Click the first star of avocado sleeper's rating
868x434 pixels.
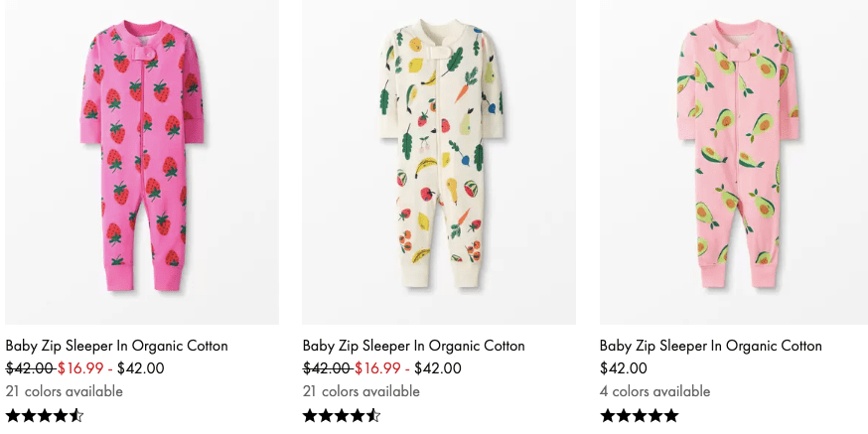pyautogui.click(x=608, y=415)
